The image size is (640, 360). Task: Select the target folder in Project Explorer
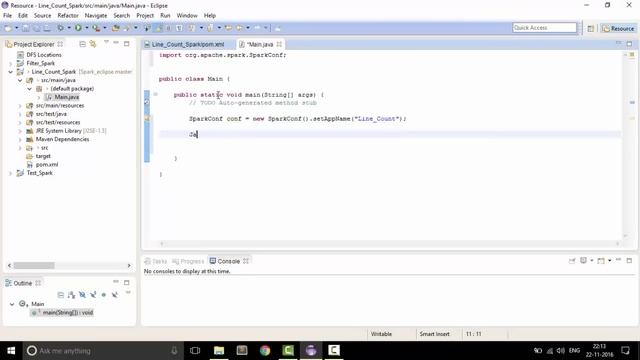pyautogui.click(x=43, y=156)
